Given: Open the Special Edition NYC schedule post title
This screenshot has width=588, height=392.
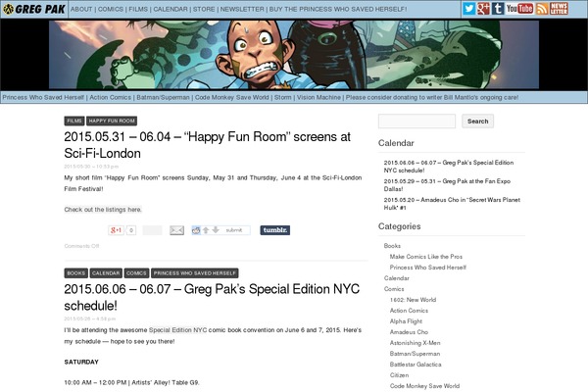Looking at the screenshot, I should coord(212,297).
